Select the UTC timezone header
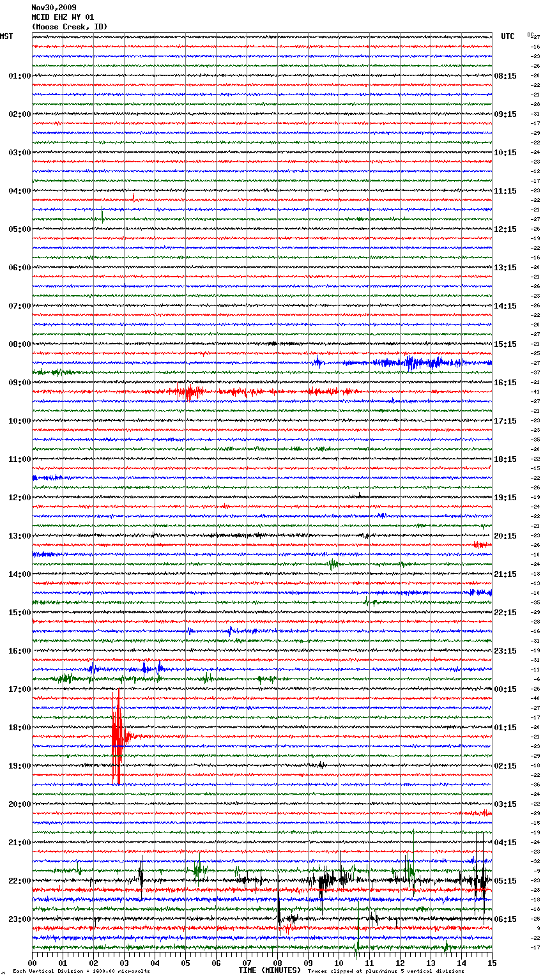This screenshot has width=543, height=980. 508,36
